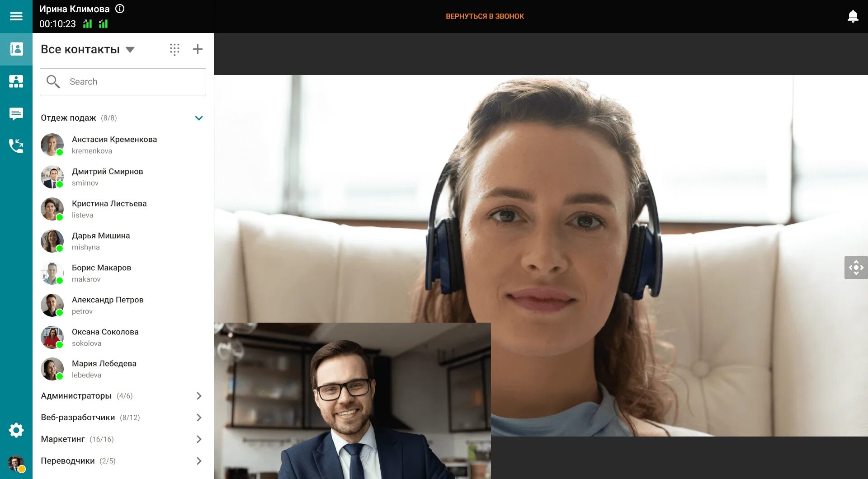Select contact name Борис Макаров

(x=101, y=268)
